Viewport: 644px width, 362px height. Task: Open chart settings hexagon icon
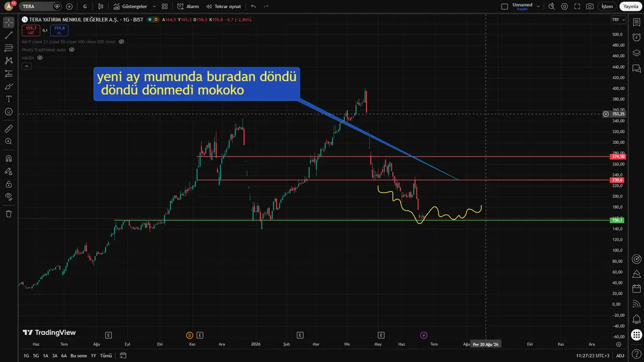pos(564,6)
